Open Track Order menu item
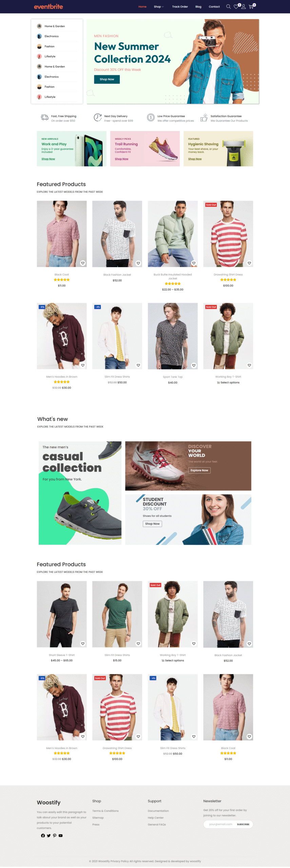Viewport: 290px width, 868px height. 180,6
